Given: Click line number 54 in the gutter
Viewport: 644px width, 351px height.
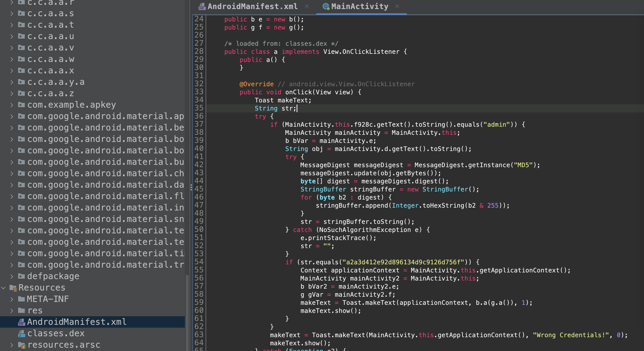Looking at the screenshot, I should point(199,262).
